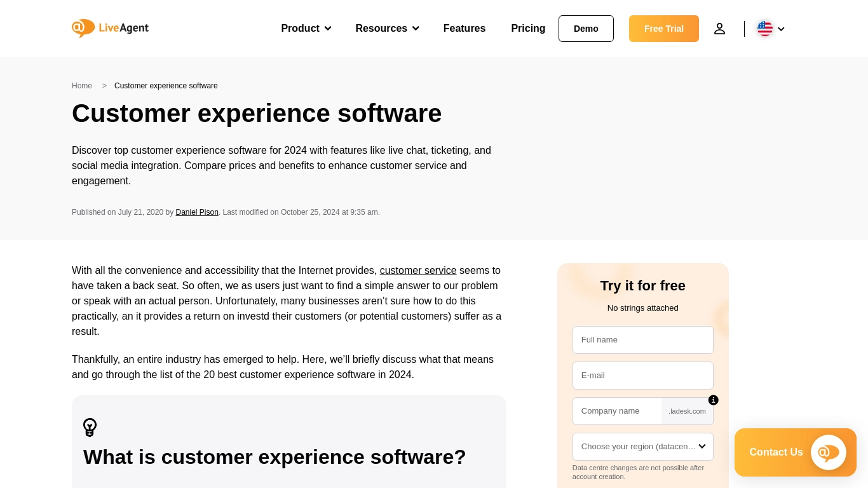Screen dimensions: 868x488
Task: Open the user account icon
Action: tap(719, 29)
